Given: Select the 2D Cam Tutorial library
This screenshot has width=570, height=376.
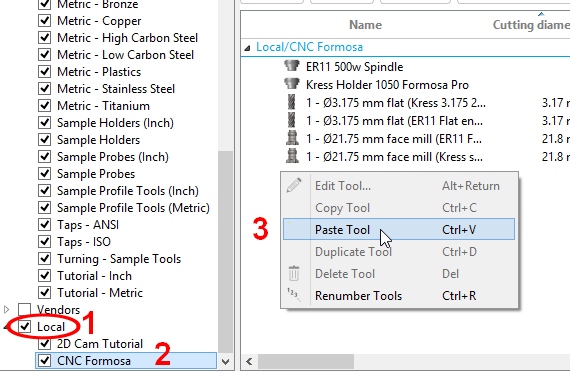Looking at the screenshot, I should [100, 344].
